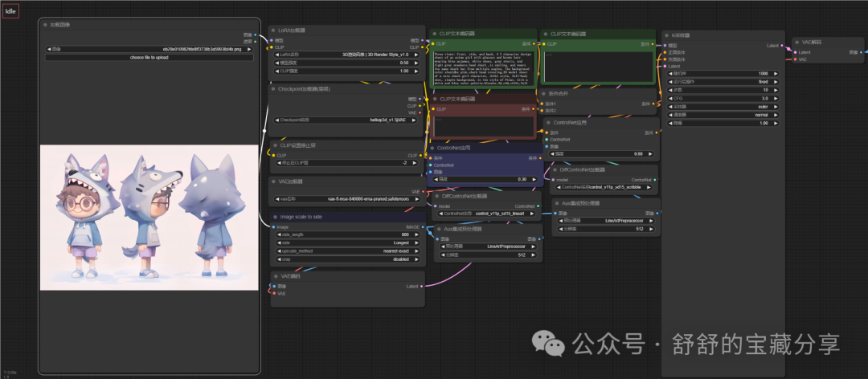
Task: Open the image file combo in 加载图像
Action: tap(149, 49)
